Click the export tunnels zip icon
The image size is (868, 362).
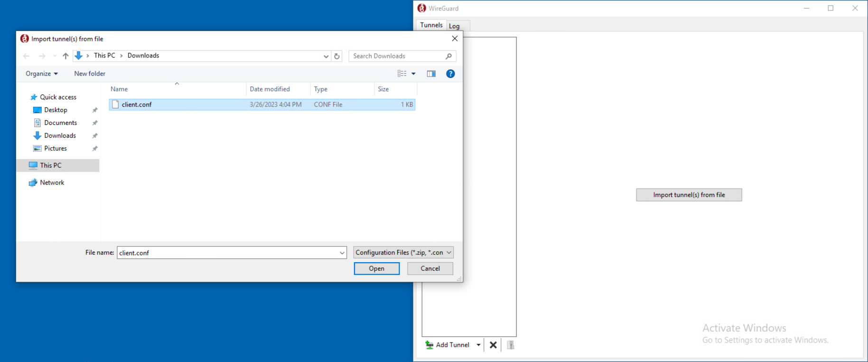(x=511, y=345)
